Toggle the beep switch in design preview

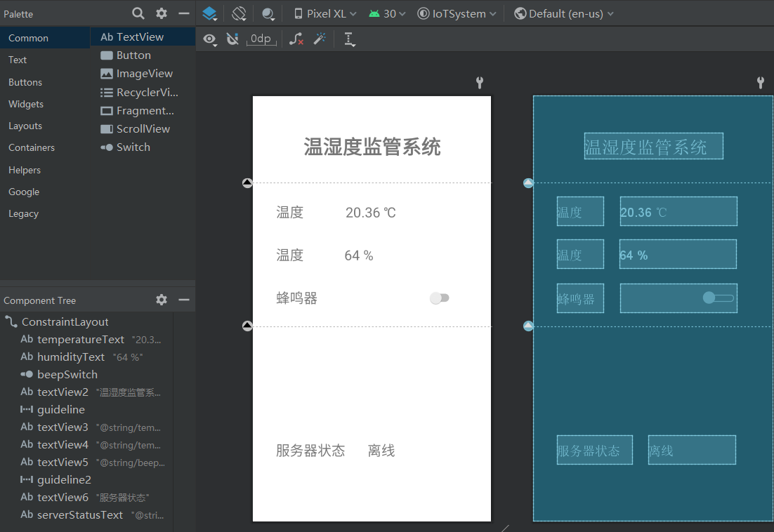pyautogui.click(x=439, y=298)
